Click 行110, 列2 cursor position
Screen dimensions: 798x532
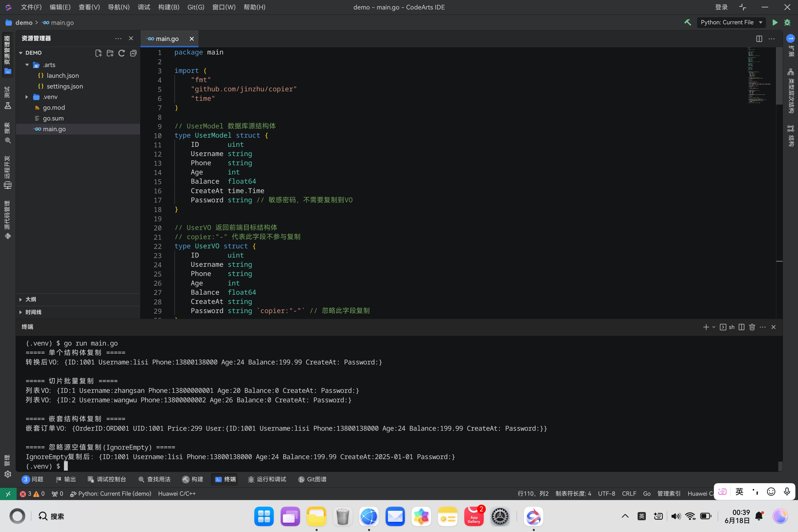click(533, 494)
